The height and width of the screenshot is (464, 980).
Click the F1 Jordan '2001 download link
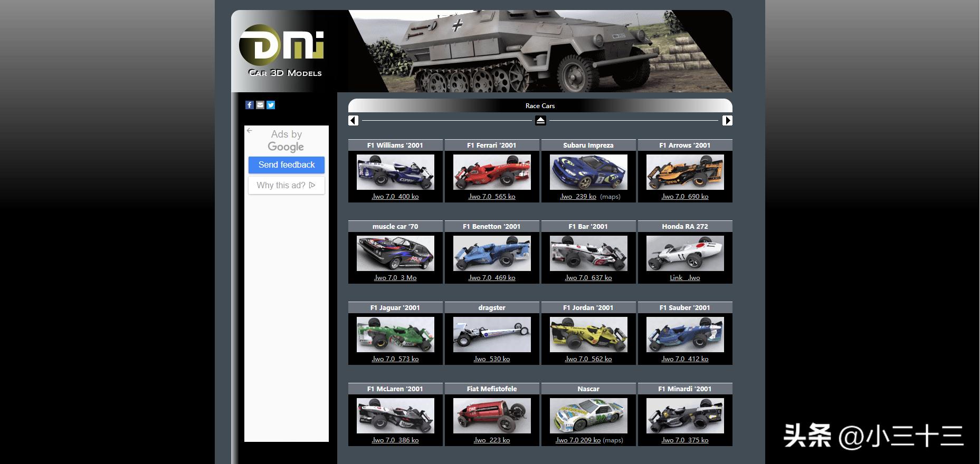tap(588, 359)
